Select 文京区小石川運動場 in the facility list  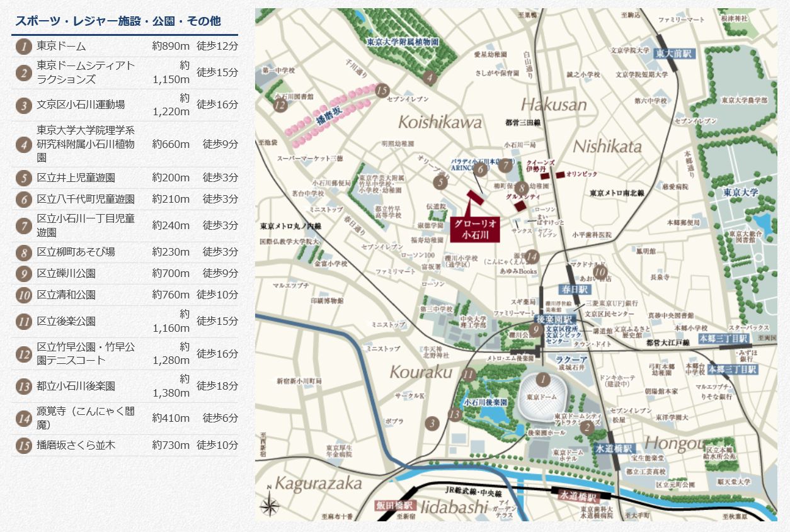81,105
